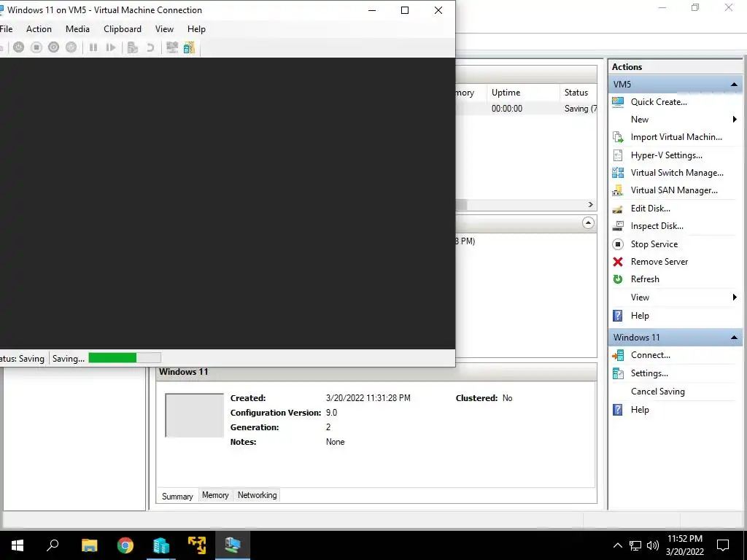Click the Revert toolbar icon
Screen dimensions: 747x560
[150, 47]
